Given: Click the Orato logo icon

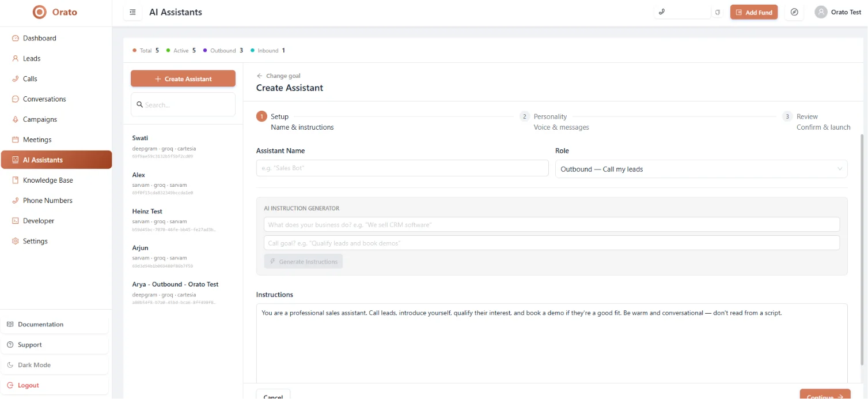Looking at the screenshot, I should (39, 12).
